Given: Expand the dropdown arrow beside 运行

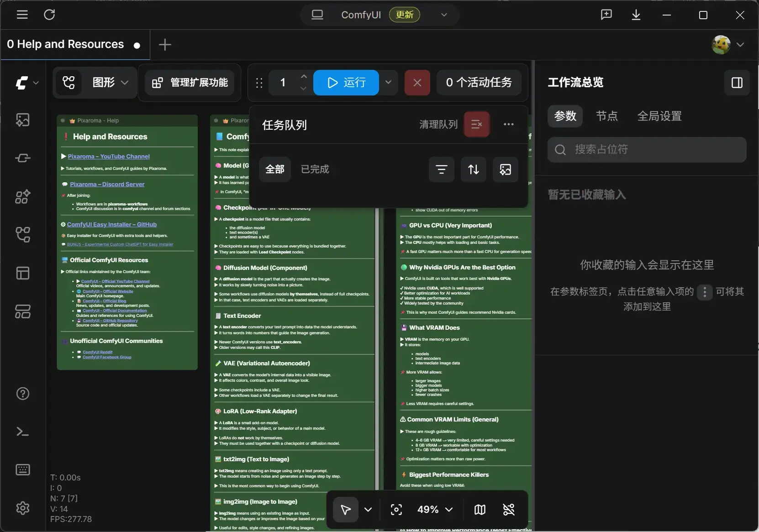Looking at the screenshot, I should (388, 83).
